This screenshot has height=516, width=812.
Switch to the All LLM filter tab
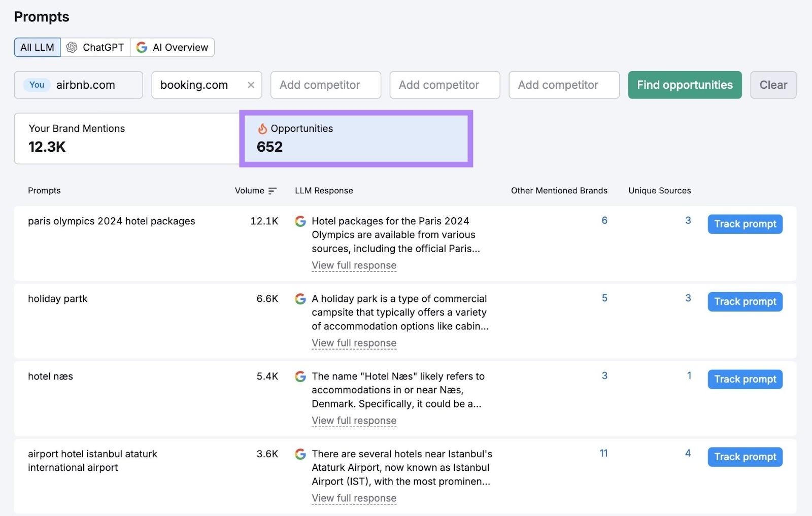(37, 47)
